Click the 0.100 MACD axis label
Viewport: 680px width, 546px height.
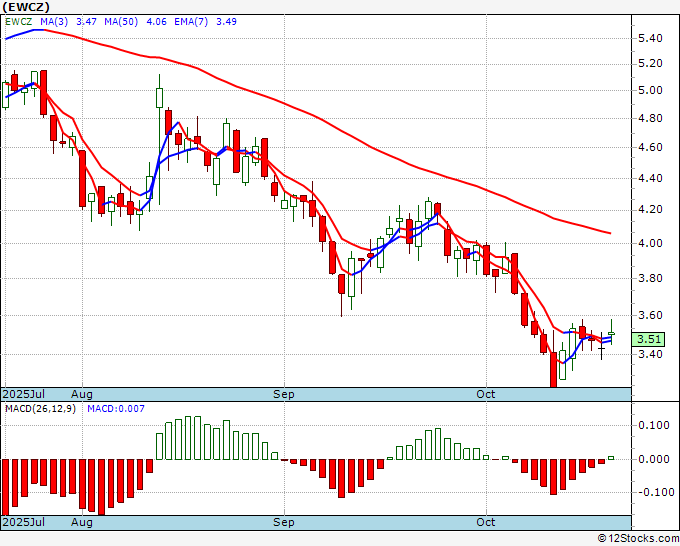point(654,425)
